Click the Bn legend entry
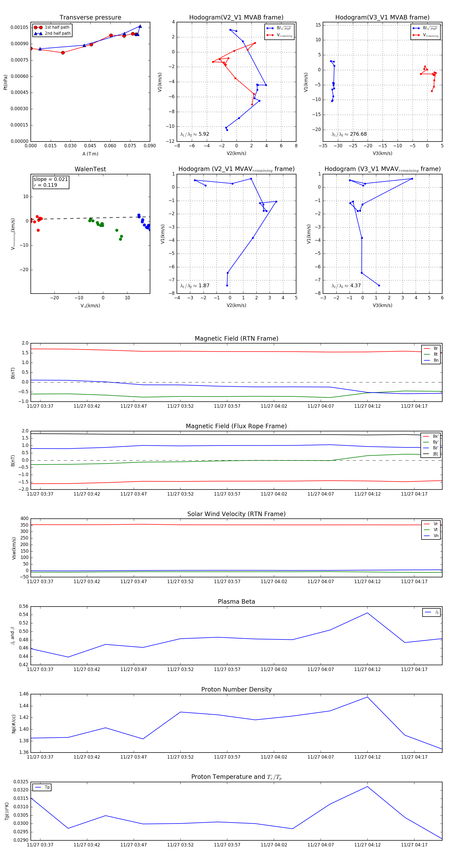Screen dimensions: 473x868 point(431,360)
